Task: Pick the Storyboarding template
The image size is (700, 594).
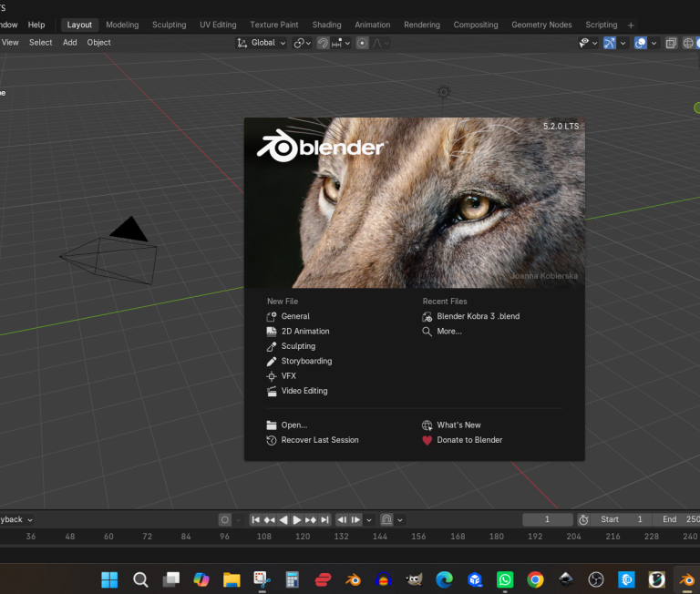Action: click(299, 361)
